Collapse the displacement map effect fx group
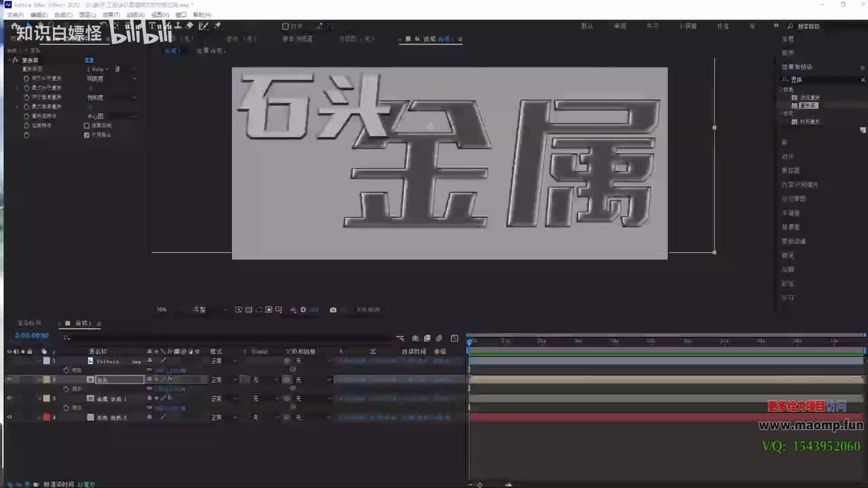 (9, 60)
